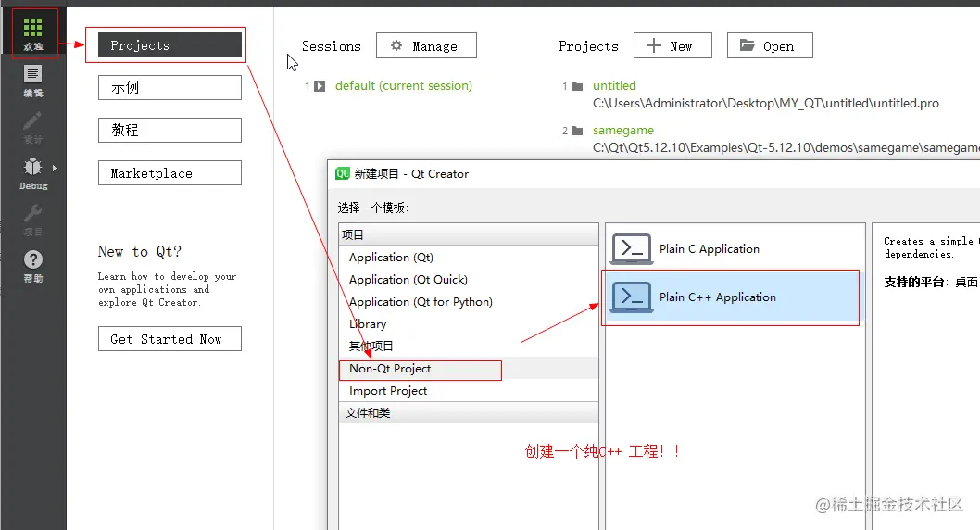Image resolution: width=980 pixels, height=530 pixels.
Task: Click the New project button
Action: click(672, 45)
